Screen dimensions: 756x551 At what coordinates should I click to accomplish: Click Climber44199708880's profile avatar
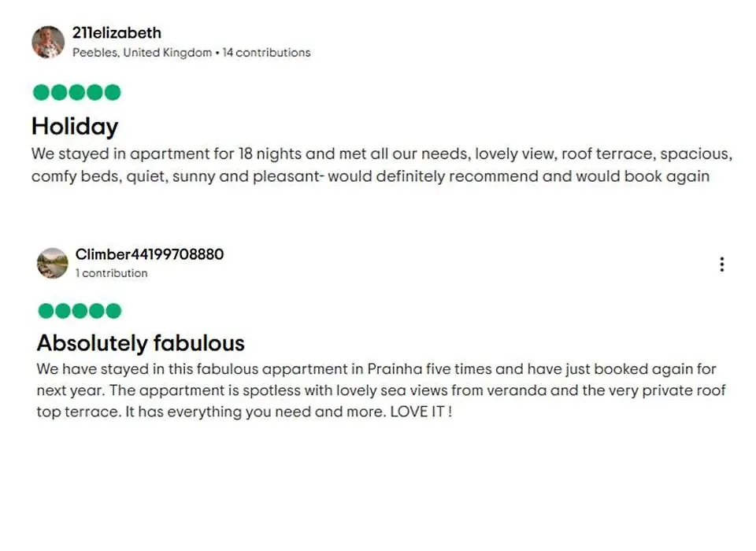pyautogui.click(x=53, y=263)
